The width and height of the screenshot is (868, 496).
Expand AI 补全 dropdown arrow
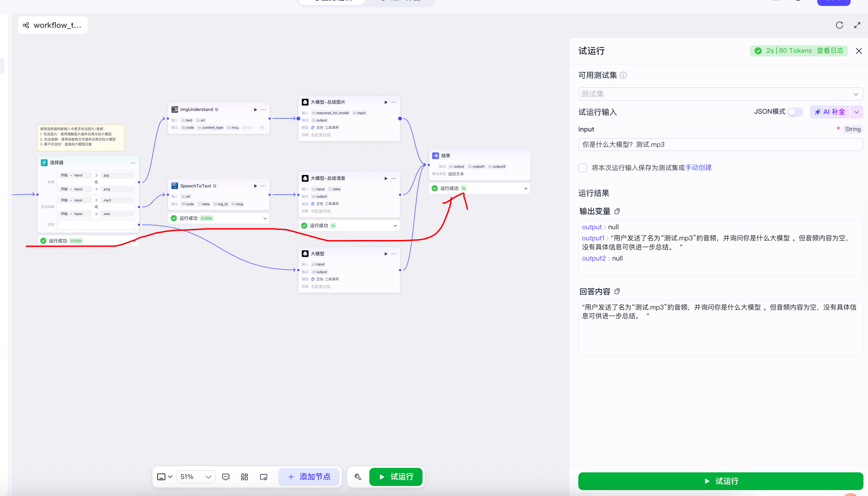(x=857, y=112)
